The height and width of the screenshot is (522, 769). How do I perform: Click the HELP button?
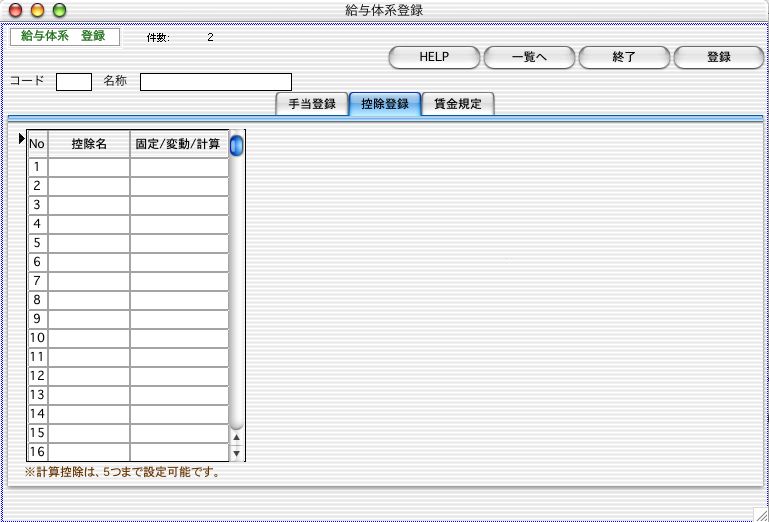pyautogui.click(x=434, y=57)
